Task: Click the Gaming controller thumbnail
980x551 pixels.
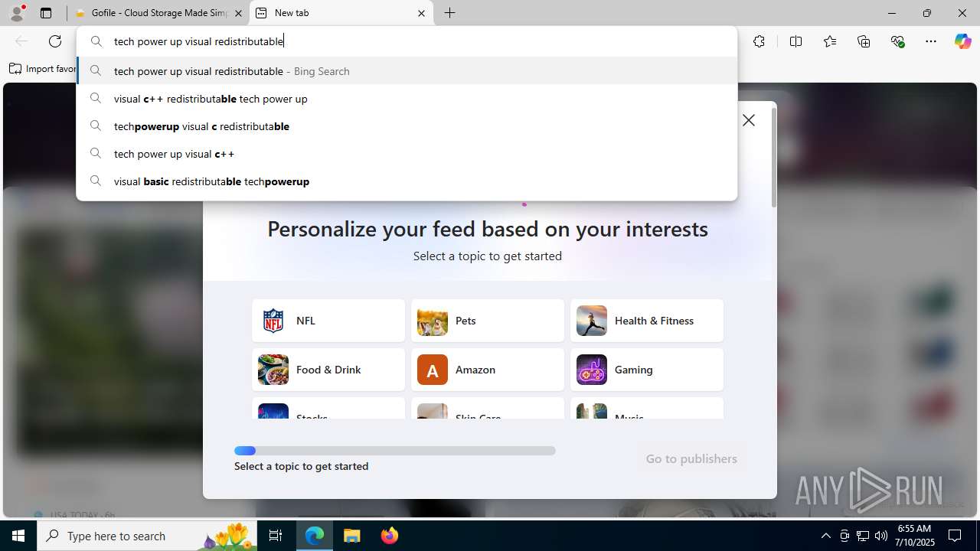Action: 592,370
